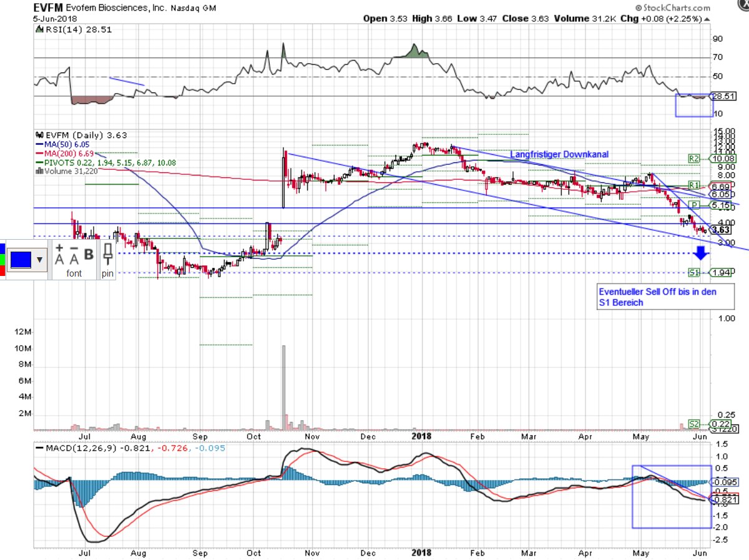Click the EVFM ticker symbol in the header
Viewport: 749px width, 560px height.
pos(49,8)
